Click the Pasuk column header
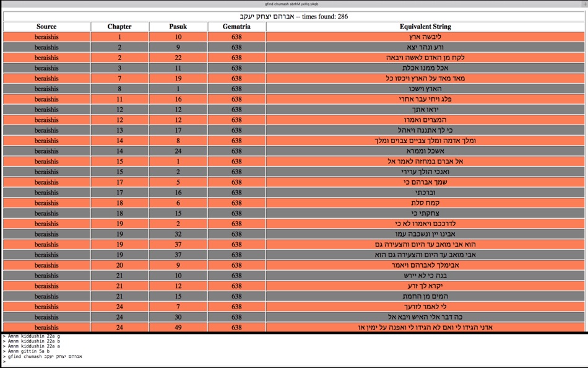Image resolution: width=588 pixels, height=368 pixels. [178, 27]
